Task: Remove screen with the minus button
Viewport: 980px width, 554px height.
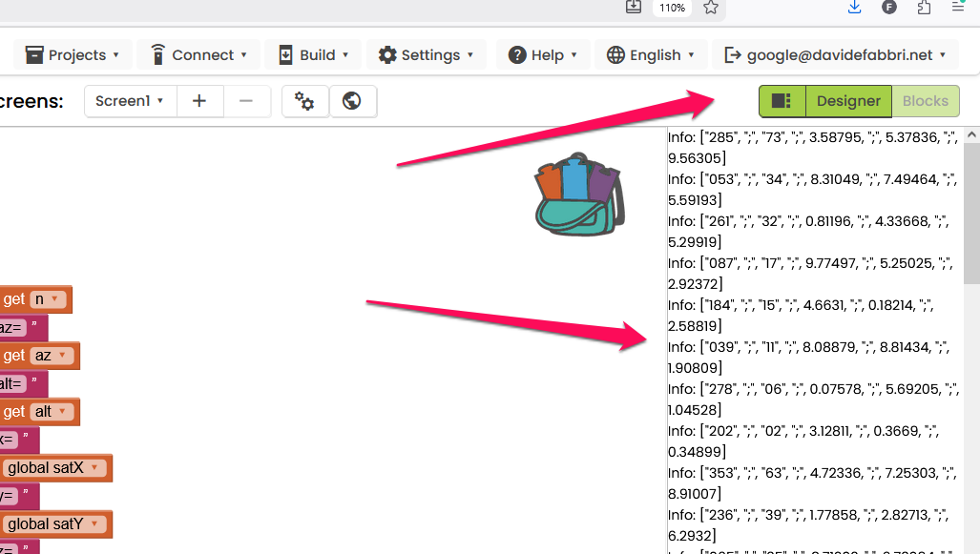Action: [246, 101]
